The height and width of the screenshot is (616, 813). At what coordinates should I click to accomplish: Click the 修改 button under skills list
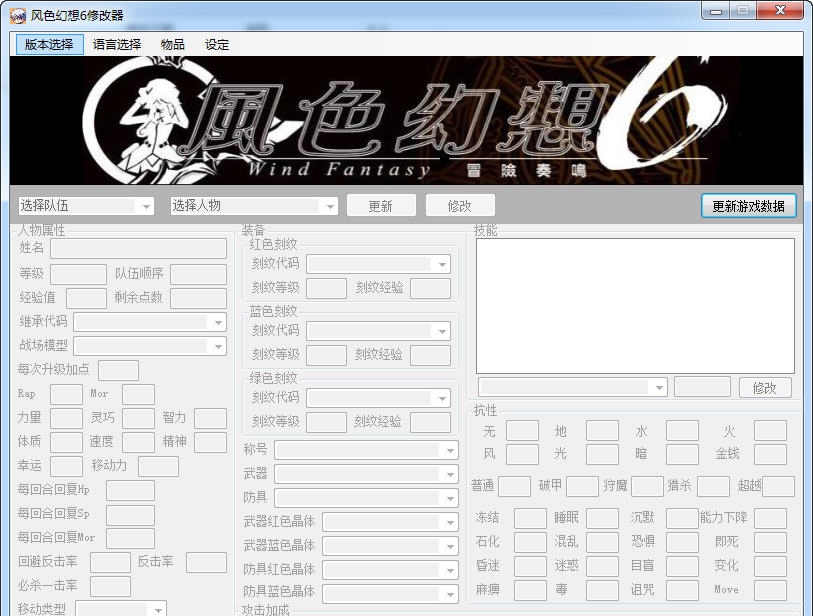[765, 387]
